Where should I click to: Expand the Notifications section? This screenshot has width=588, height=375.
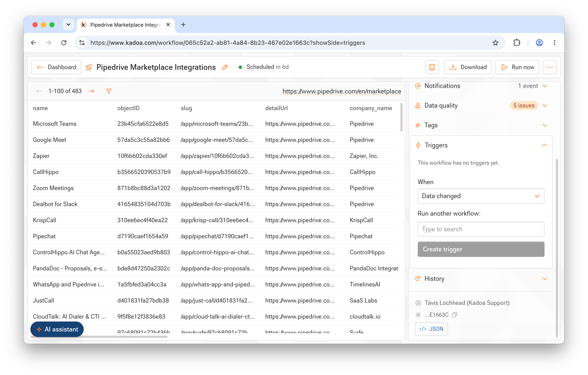[544, 86]
